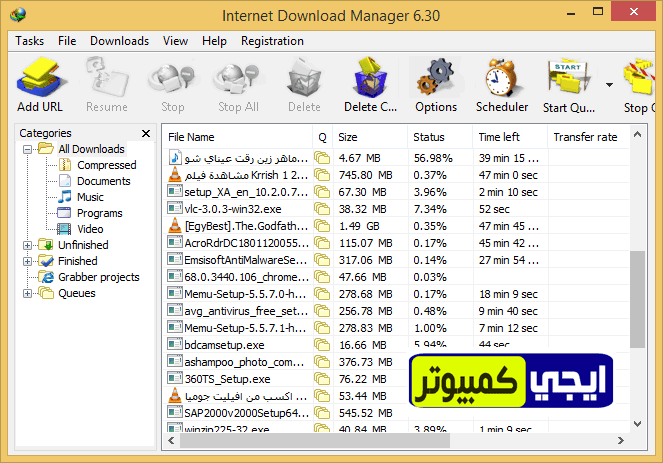
Task: Close the Categories panel
Action: tap(146, 134)
